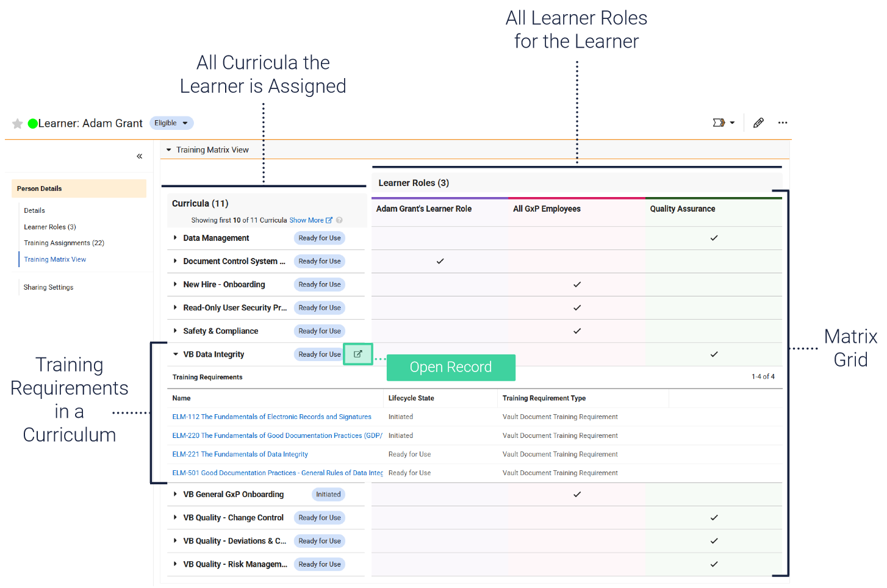Expand VB General GxP Onboarding curriculum
887x588 pixels.
pos(175,494)
